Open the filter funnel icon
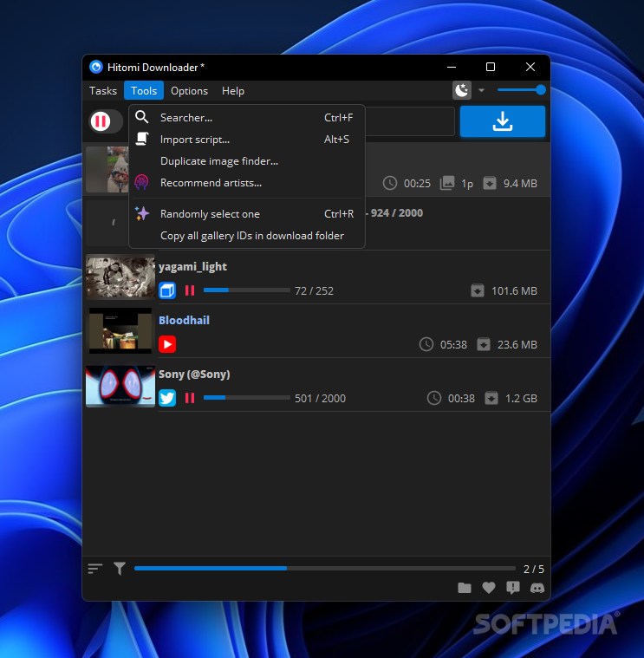Image resolution: width=644 pixels, height=658 pixels. click(x=120, y=569)
